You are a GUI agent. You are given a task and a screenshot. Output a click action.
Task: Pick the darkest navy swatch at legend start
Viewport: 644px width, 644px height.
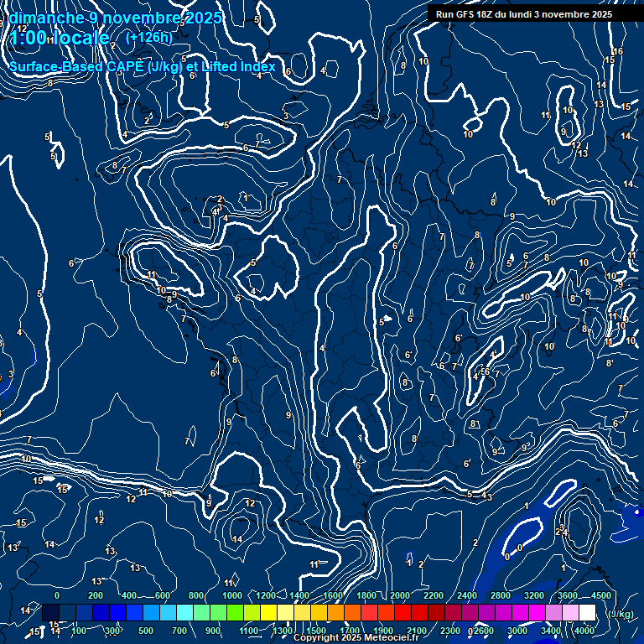click(x=50, y=613)
